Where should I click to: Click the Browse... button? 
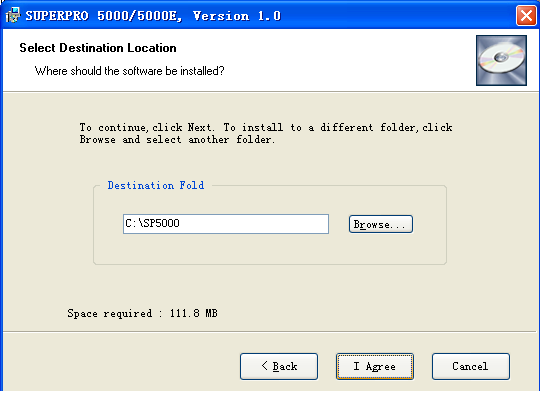point(381,224)
